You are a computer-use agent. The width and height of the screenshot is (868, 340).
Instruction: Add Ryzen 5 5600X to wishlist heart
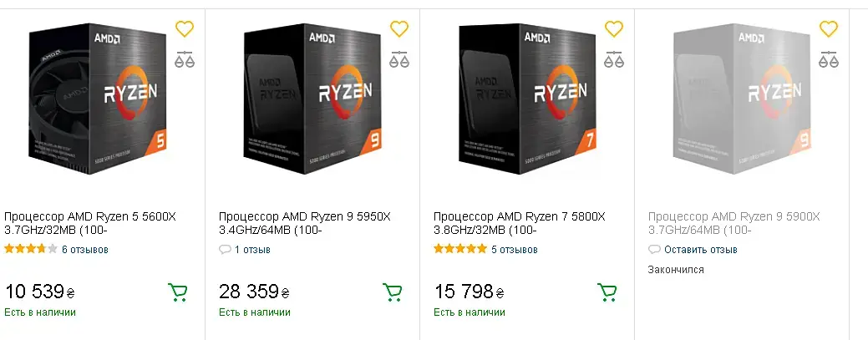click(185, 28)
